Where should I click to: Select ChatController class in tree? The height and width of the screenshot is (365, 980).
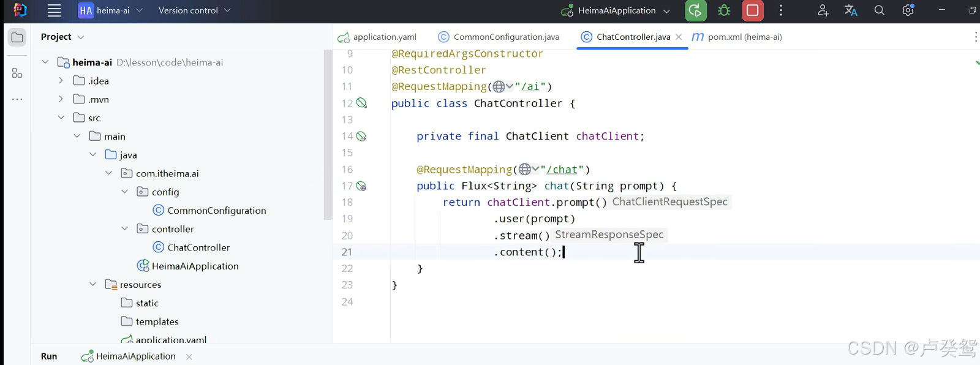tap(191, 247)
